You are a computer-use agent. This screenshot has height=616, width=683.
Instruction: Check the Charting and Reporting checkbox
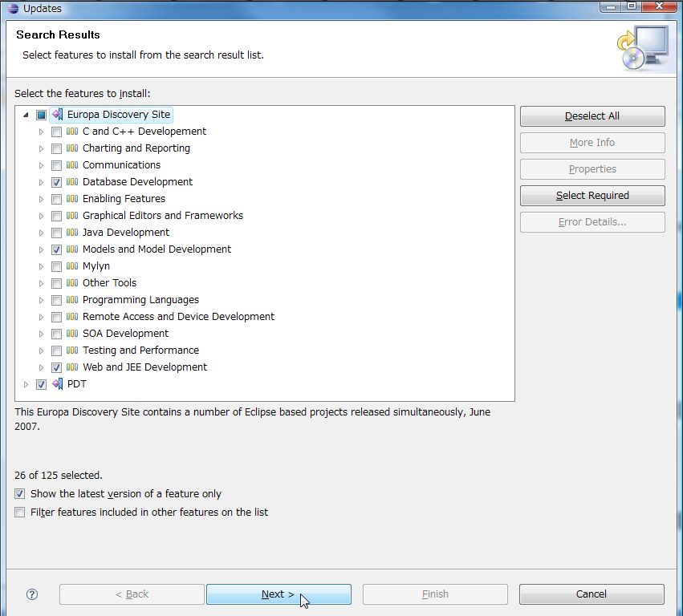point(56,149)
